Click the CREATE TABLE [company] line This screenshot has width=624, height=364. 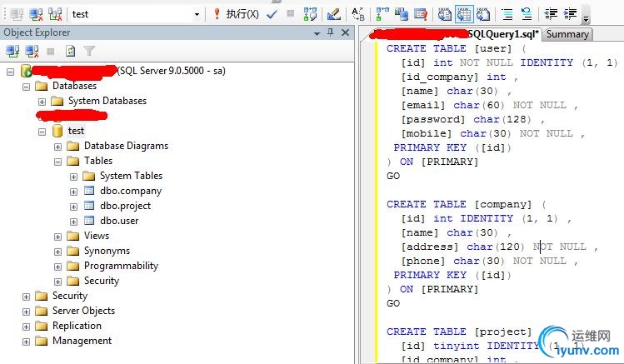point(466,204)
